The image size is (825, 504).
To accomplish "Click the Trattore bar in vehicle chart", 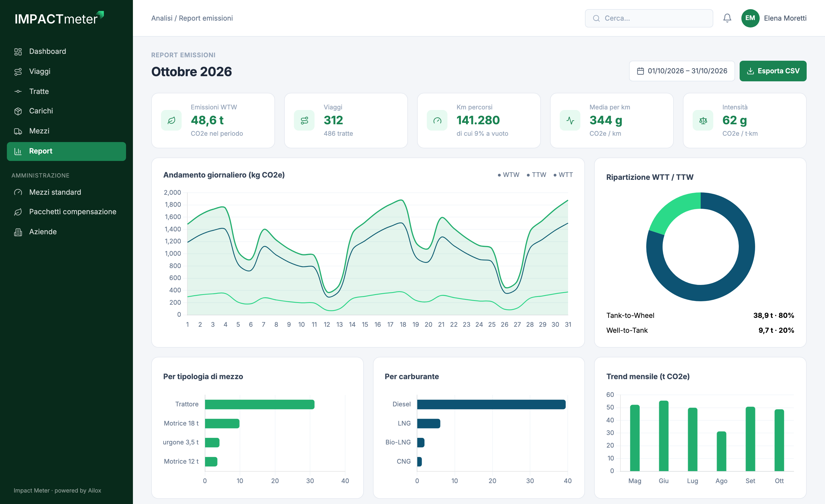I will (260, 404).
